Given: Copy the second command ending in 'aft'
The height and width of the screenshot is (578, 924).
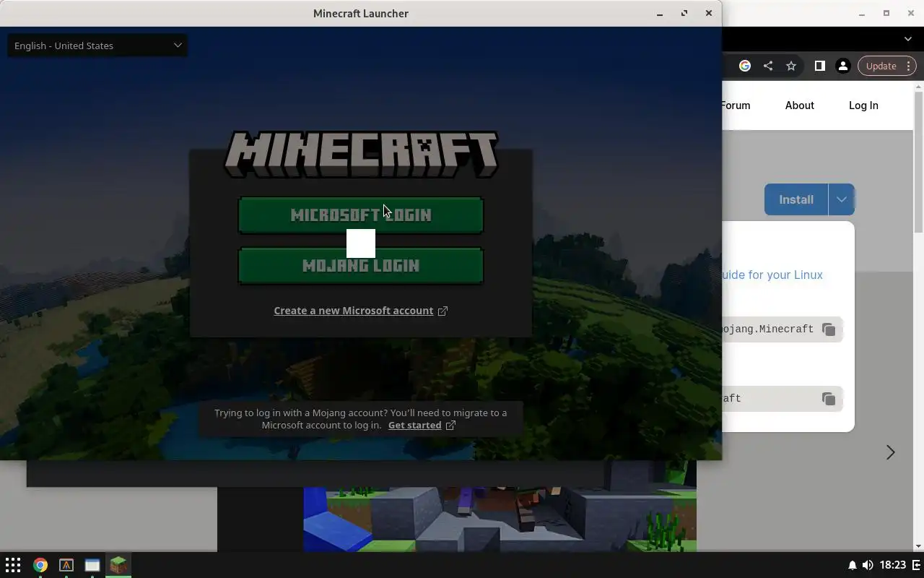Looking at the screenshot, I should [x=829, y=399].
